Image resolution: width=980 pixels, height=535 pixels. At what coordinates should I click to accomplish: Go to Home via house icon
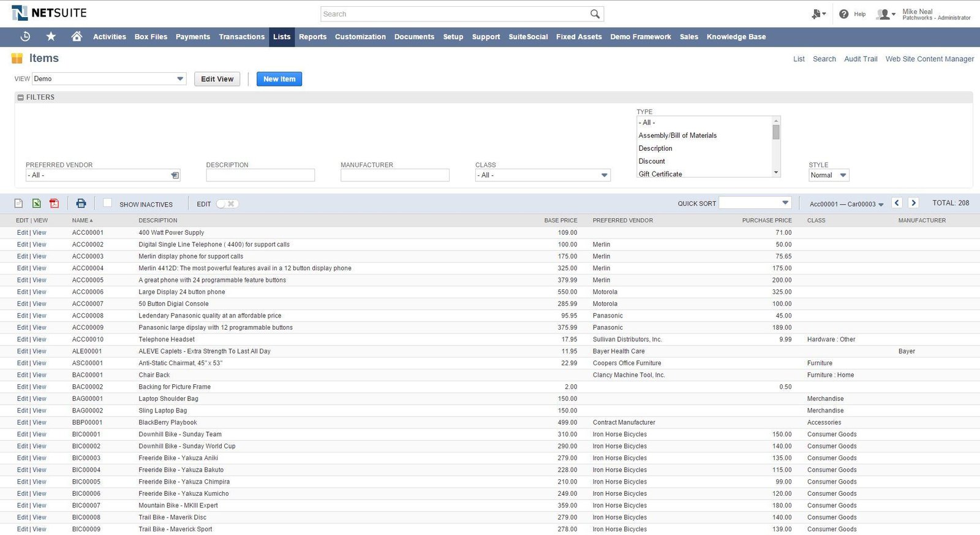[x=77, y=37]
